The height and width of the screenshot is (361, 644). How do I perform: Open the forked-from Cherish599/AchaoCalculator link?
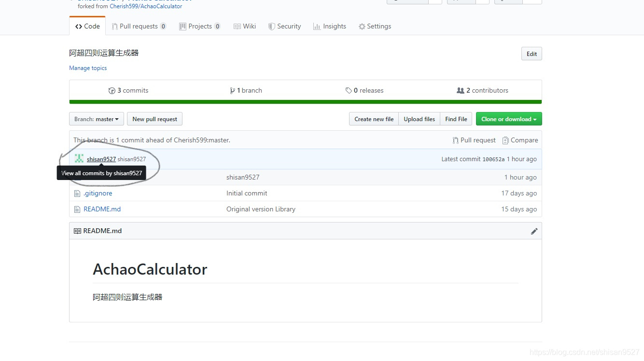click(146, 6)
